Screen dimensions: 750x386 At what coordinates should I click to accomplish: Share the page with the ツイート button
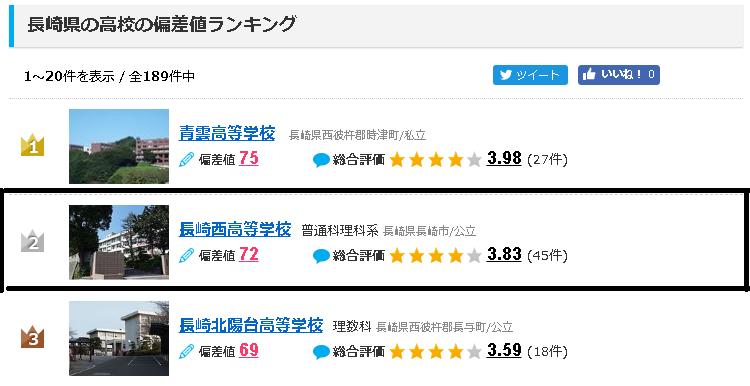click(x=530, y=75)
